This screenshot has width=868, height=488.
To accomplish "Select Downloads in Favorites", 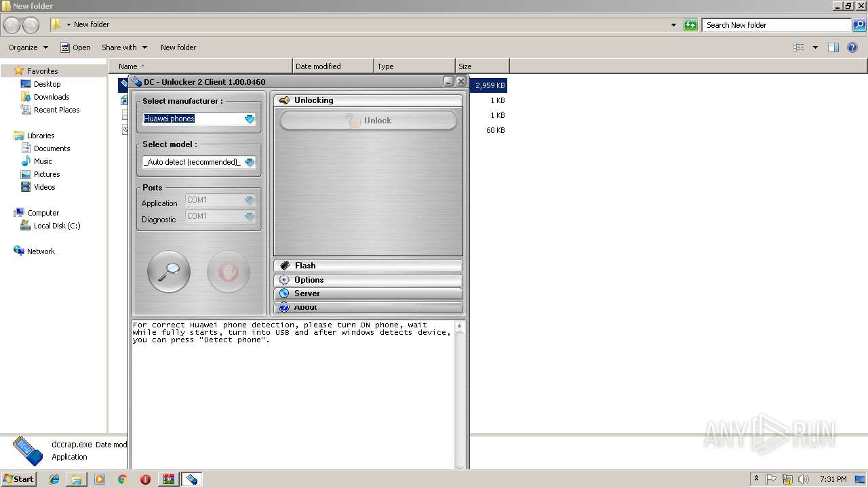I will point(52,97).
